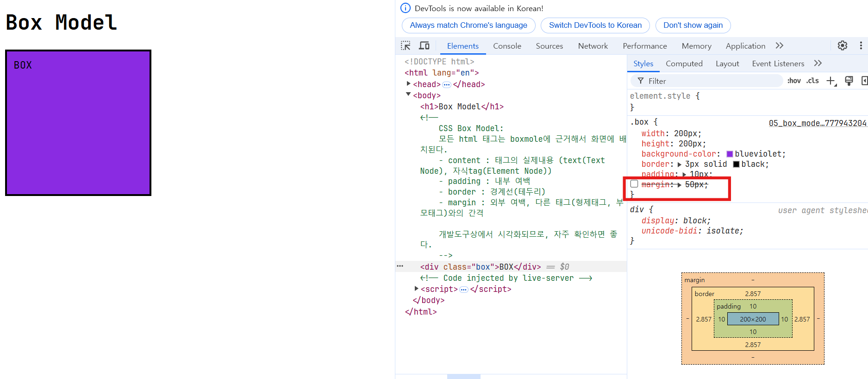Click Always match Chrome's language button
Image resolution: width=868 pixels, height=379 pixels.
[468, 25]
